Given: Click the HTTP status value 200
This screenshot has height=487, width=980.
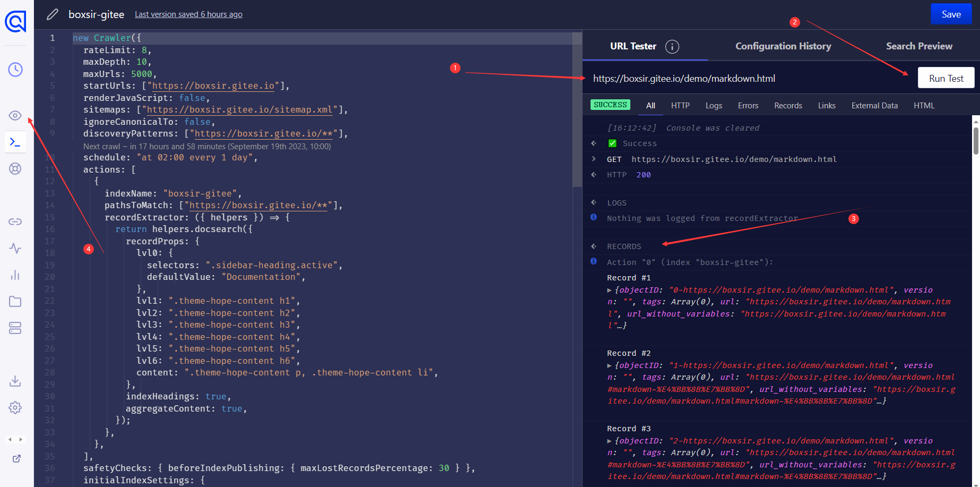Looking at the screenshot, I should (644, 175).
